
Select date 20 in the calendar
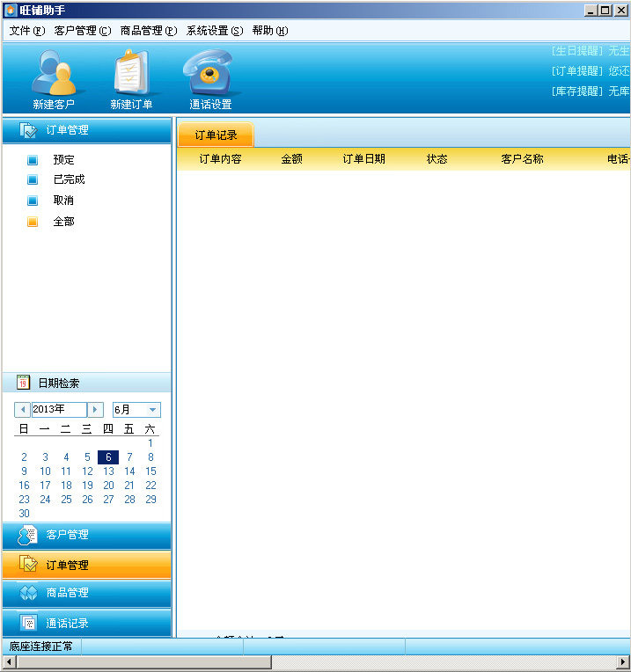pos(108,486)
